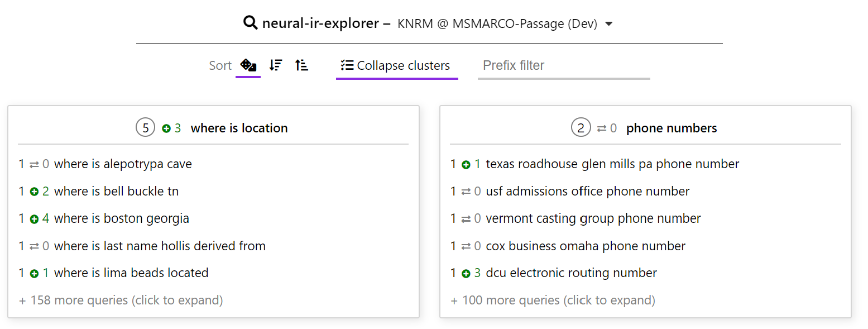
Task: Click green plus icon in location cluster header
Action: pos(166,128)
